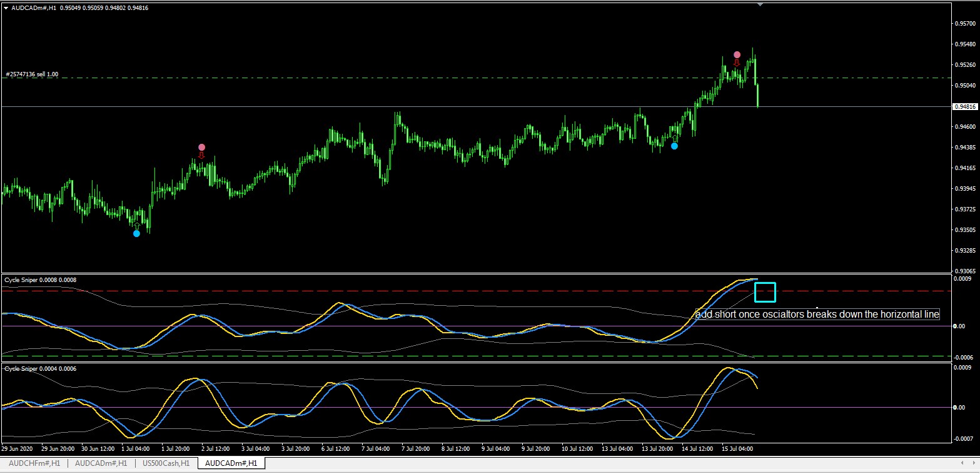Screen dimensions: 980x474
Task: Open the US500Cash,H1 chart tab
Action: 166,463
